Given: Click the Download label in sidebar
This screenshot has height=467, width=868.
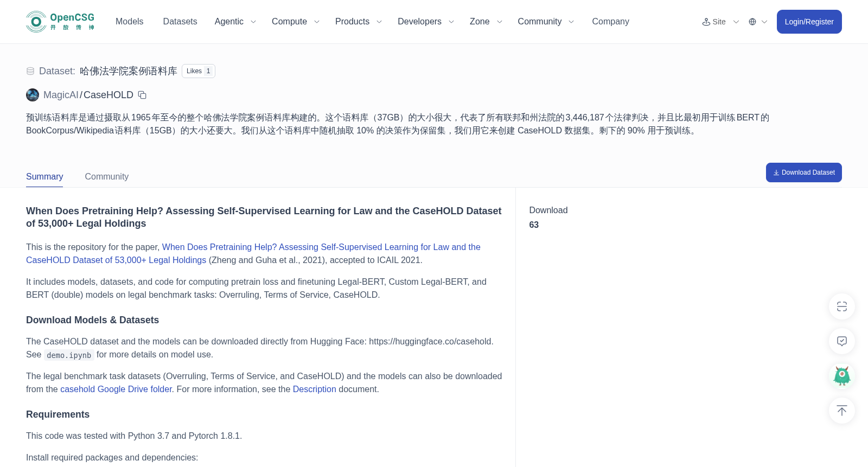Looking at the screenshot, I should click(548, 210).
